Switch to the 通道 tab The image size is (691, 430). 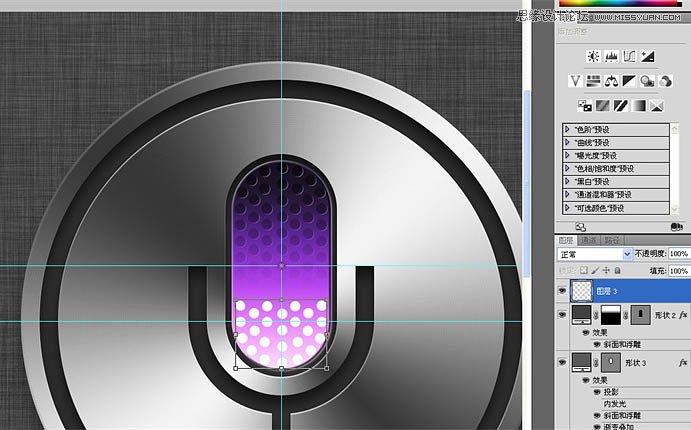coord(588,240)
